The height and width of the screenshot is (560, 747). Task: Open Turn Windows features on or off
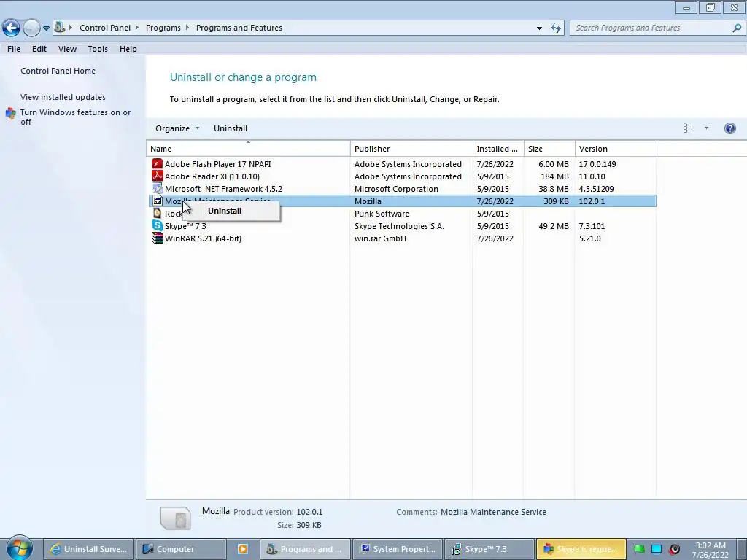pos(75,117)
